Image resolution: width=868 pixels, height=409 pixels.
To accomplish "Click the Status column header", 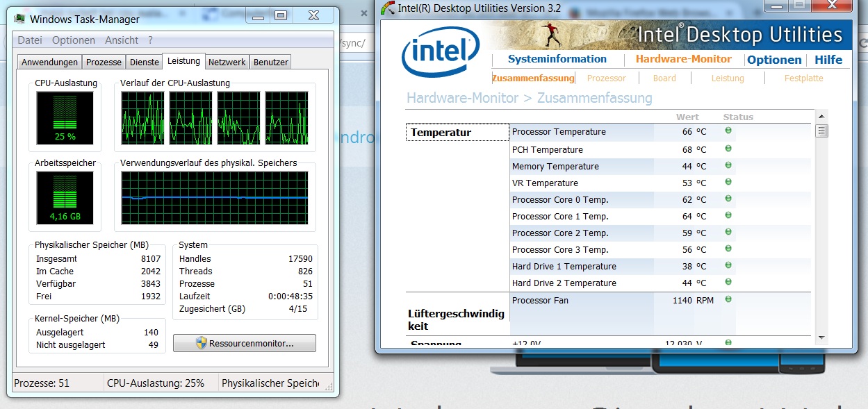I will (x=738, y=117).
